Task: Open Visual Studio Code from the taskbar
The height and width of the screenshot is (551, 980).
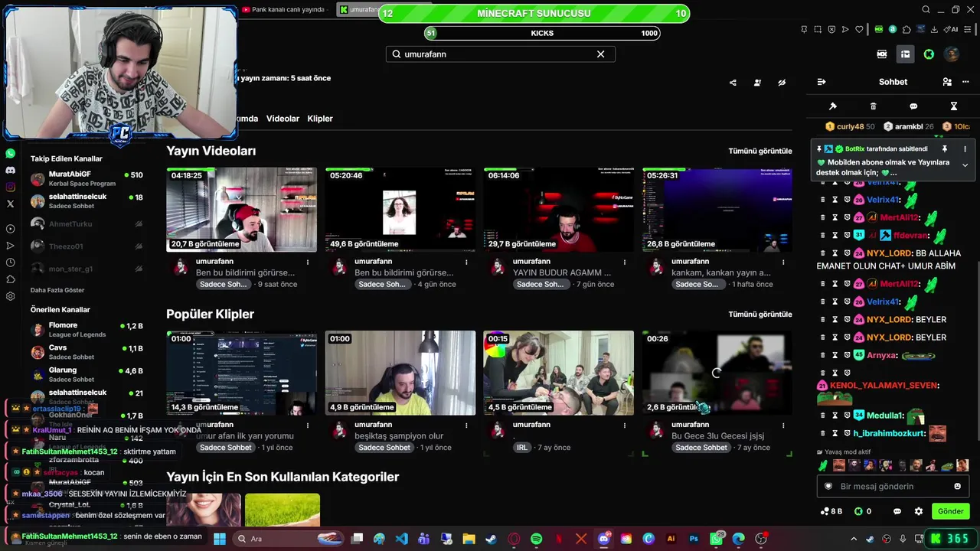Action: (401, 539)
